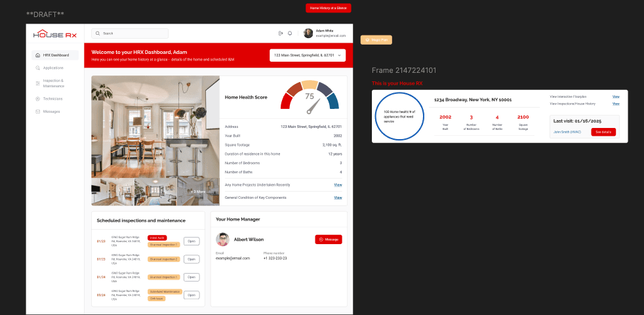View Any Home Projects Undertaken Recently
Image resolution: width=644 pixels, height=315 pixels.
[x=338, y=185]
